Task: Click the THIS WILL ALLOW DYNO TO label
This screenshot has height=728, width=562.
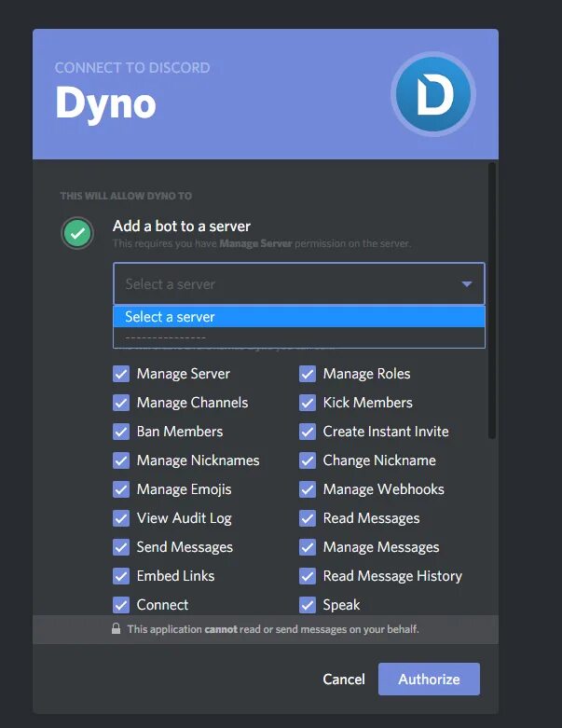Action: click(126, 196)
